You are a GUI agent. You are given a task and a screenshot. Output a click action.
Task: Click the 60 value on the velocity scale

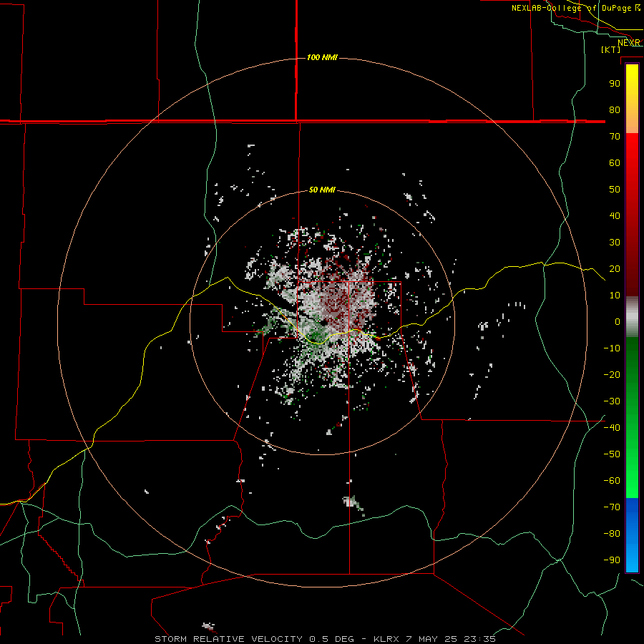[615, 162]
